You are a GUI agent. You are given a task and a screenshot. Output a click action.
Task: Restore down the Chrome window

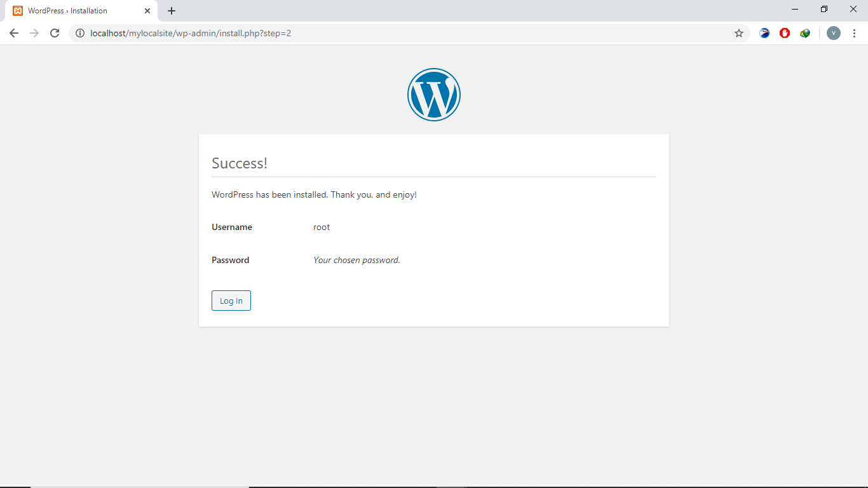(x=824, y=10)
